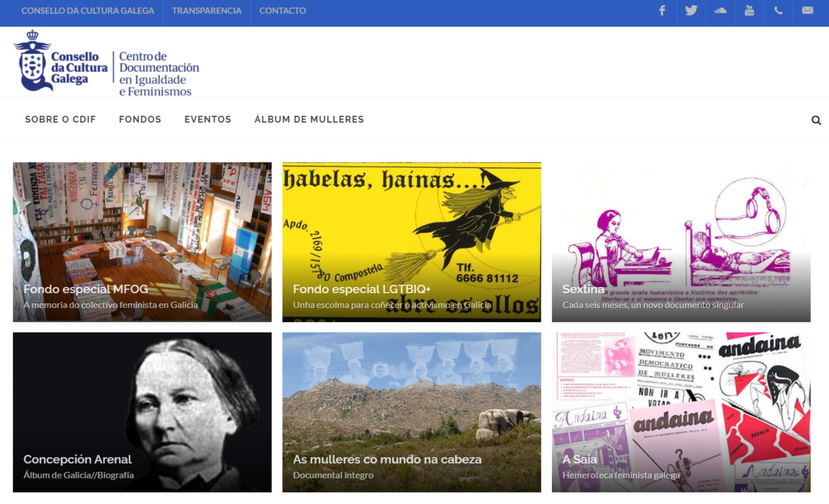Open the SOBRE O CDIF menu

pos(60,119)
